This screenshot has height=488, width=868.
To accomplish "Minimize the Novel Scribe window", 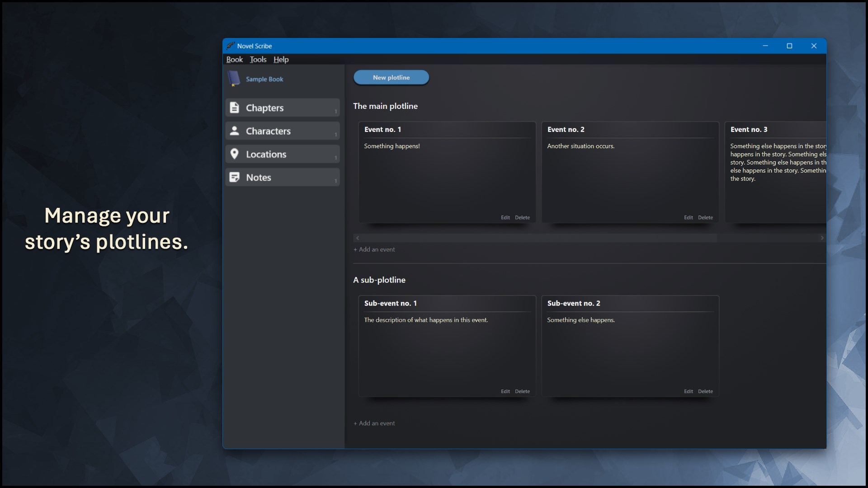I will coord(765,46).
